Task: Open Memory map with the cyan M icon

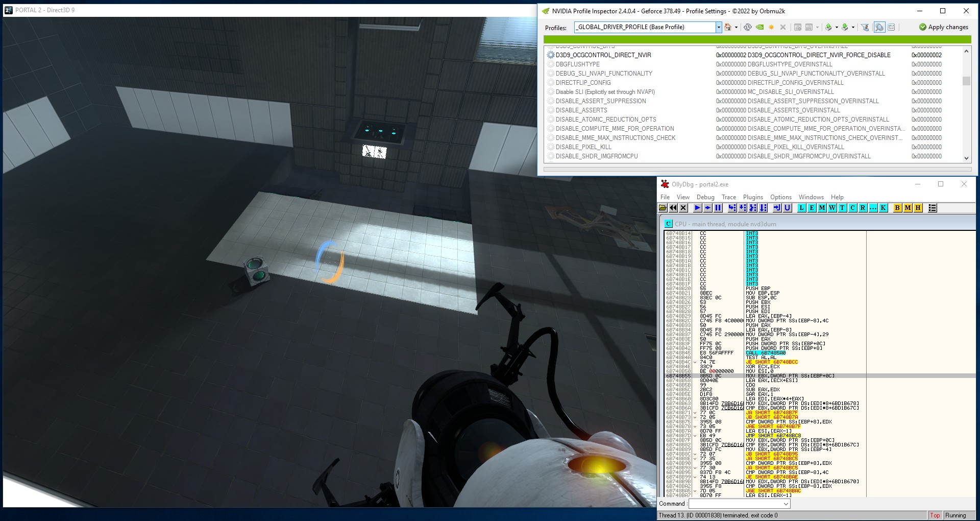Action: point(822,208)
